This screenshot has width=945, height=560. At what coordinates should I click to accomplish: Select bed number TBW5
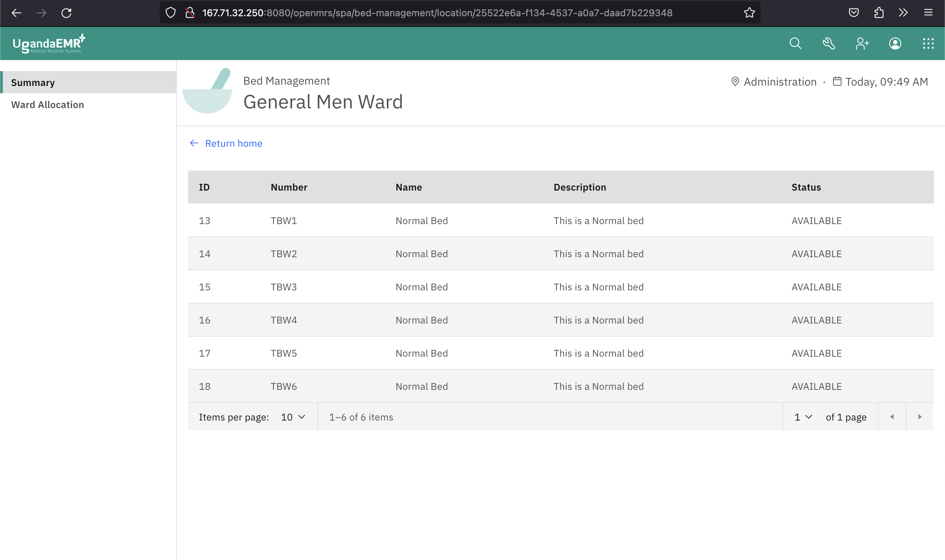[284, 354]
